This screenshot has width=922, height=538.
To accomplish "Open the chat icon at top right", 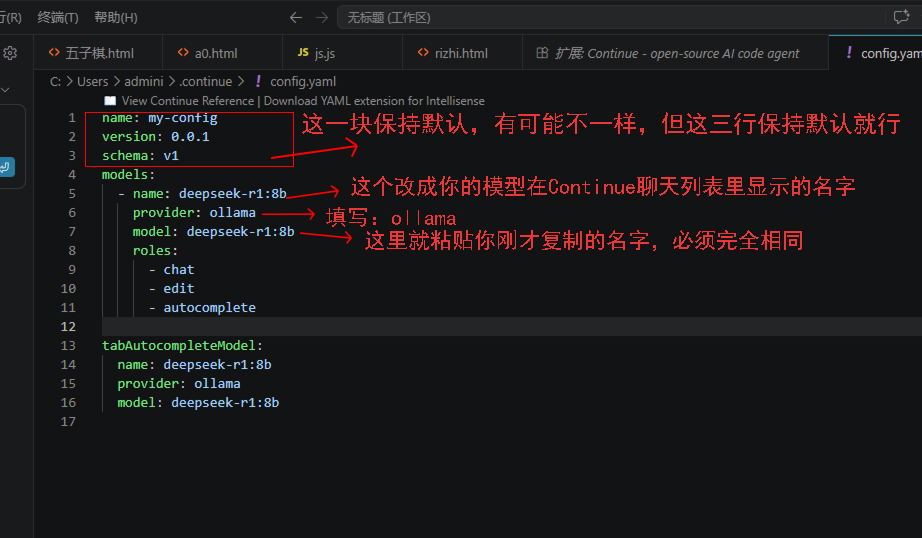I will [901, 17].
